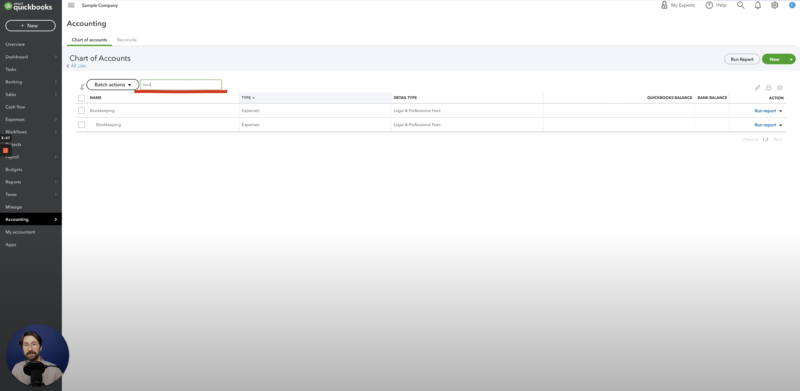This screenshot has height=391, width=800.
Task: Click the pencil edit icon above table
Action: pos(757,88)
